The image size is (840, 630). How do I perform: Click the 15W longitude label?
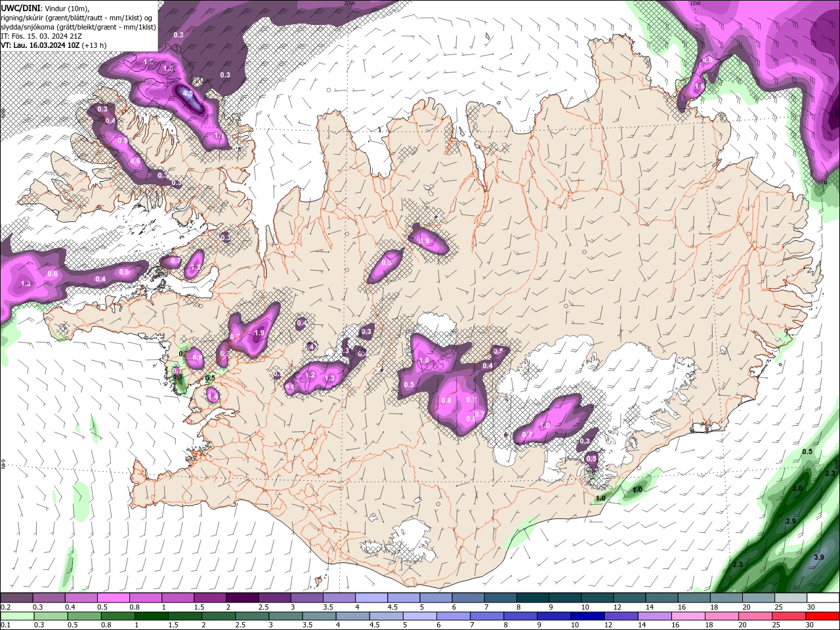pyautogui.click(x=694, y=3)
